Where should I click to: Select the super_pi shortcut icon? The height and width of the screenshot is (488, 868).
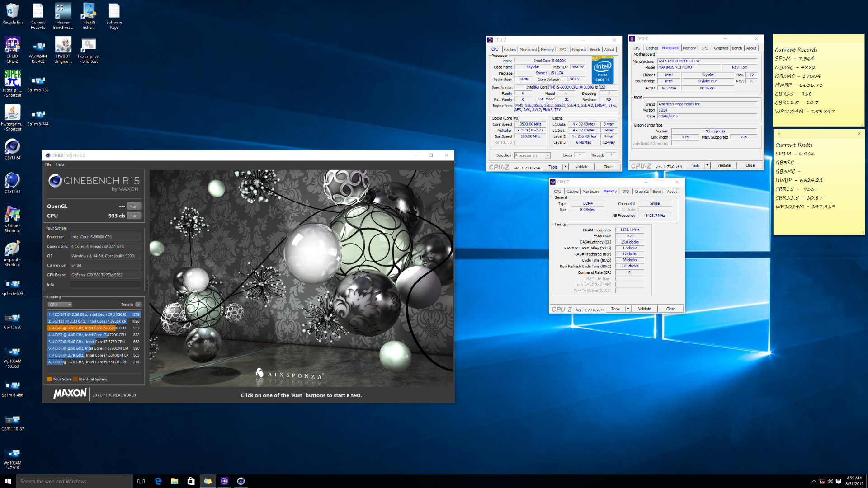click(x=12, y=84)
